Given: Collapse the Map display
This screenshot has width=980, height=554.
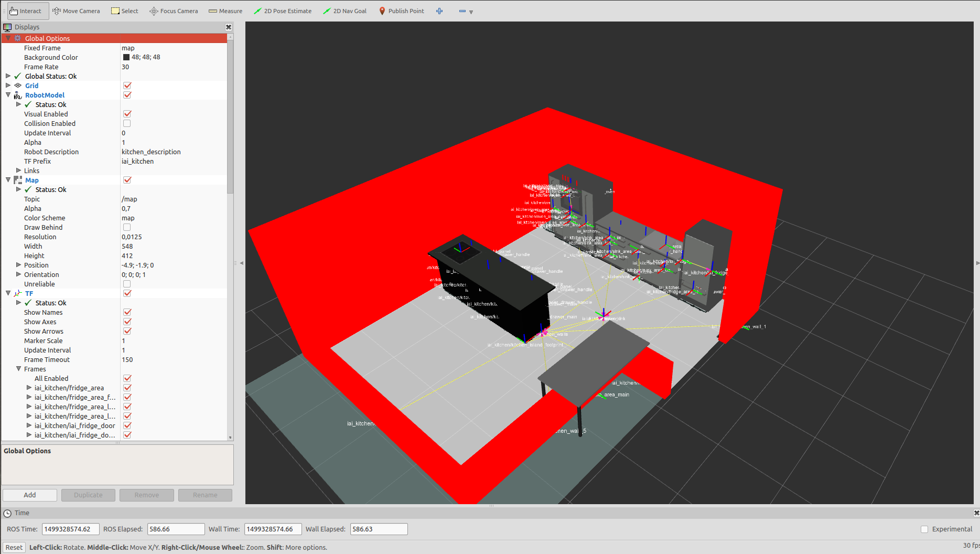Looking at the screenshot, I should coord(8,180).
